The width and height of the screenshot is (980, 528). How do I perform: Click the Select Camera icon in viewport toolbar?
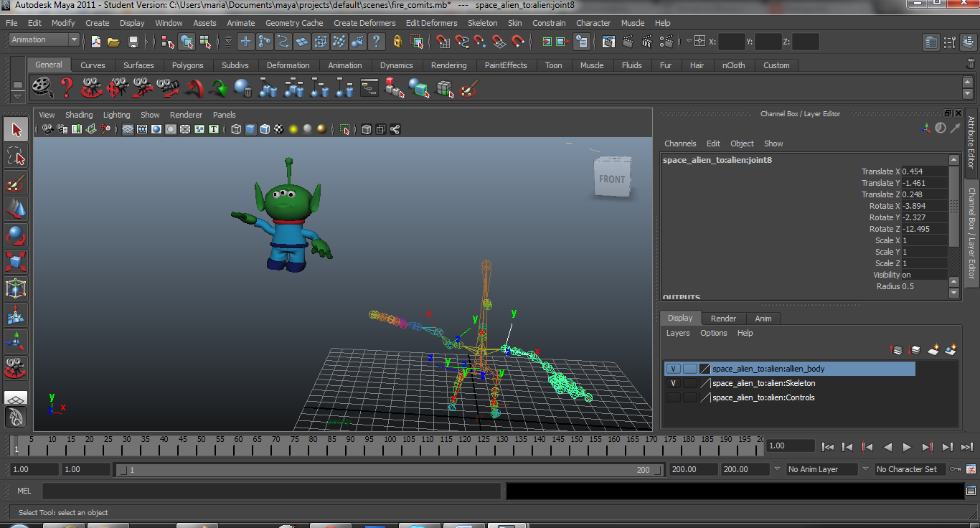pyautogui.click(x=47, y=129)
